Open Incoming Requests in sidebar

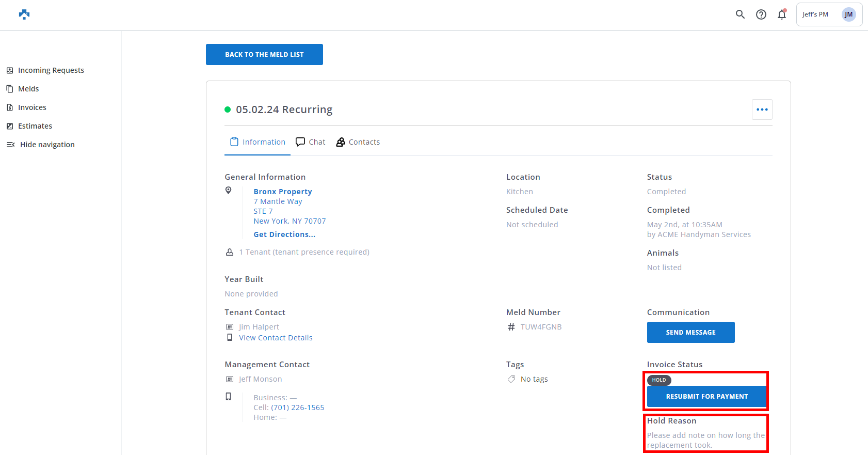click(x=51, y=70)
